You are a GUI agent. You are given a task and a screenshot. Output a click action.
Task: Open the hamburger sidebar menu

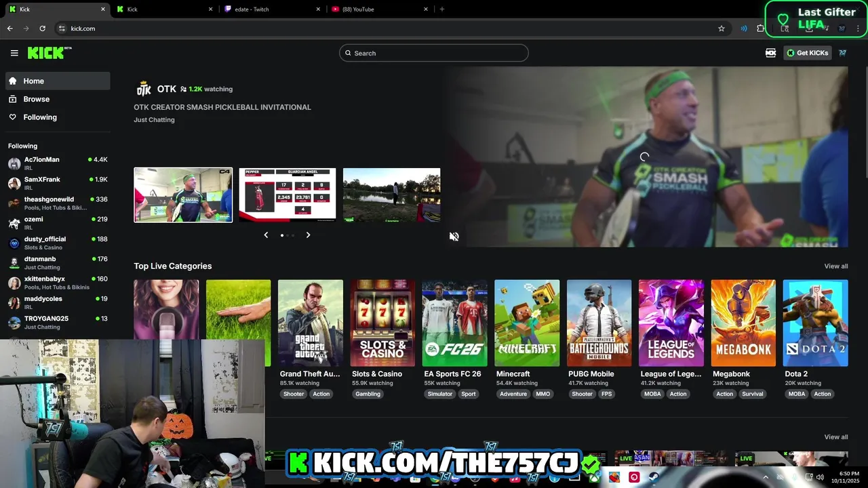(14, 53)
